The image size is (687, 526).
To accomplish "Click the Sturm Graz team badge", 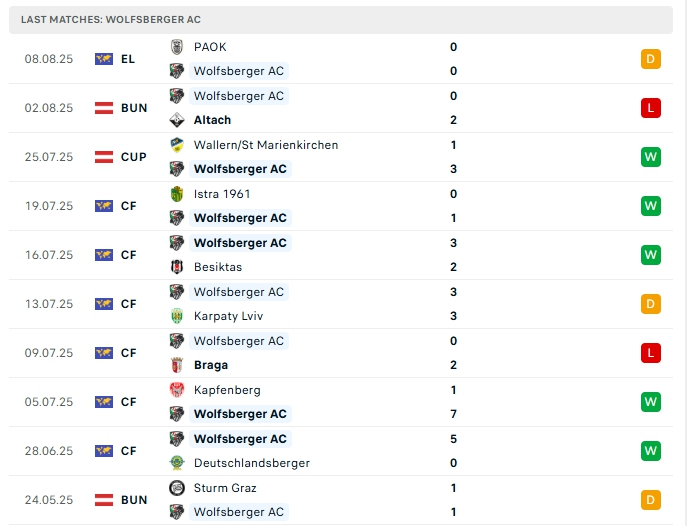I will [x=177, y=488].
